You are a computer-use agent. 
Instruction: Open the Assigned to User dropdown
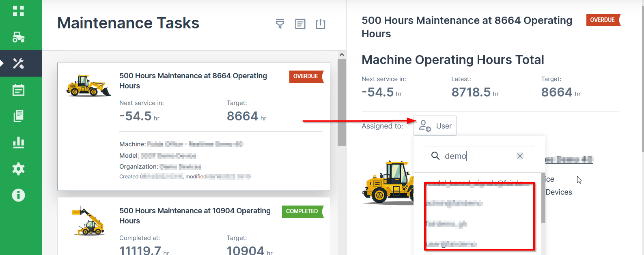(435, 126)
